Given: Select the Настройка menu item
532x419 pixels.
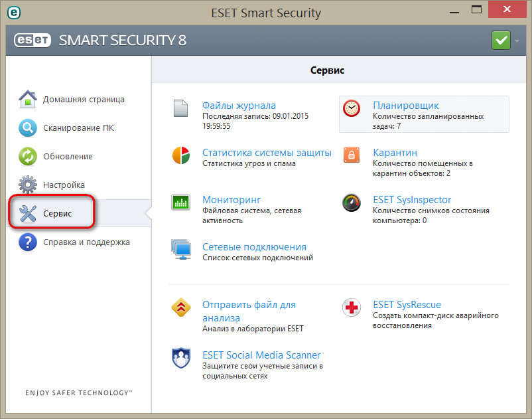Looking at the screenshot, I should [64, 185].
